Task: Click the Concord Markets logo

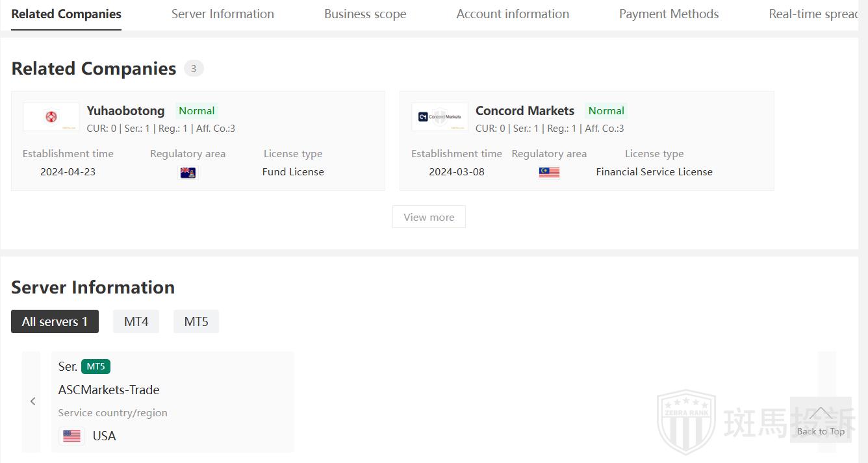Action: coord(440,117)
